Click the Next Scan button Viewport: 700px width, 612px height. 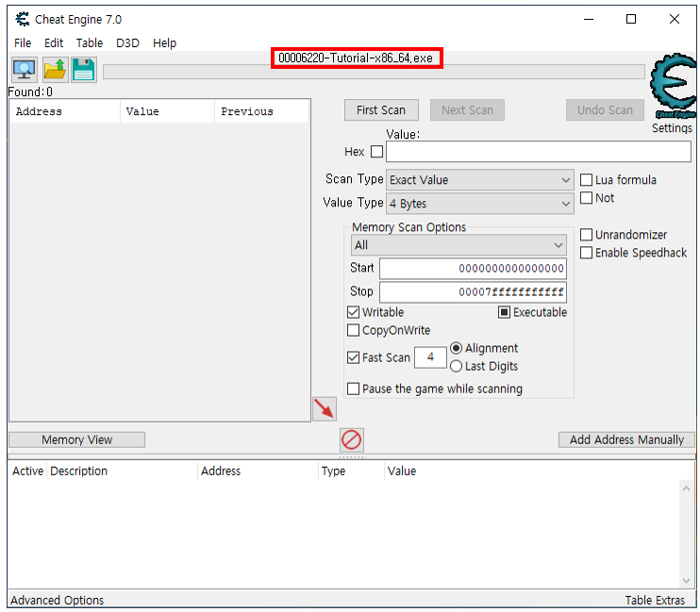[467, 110]
